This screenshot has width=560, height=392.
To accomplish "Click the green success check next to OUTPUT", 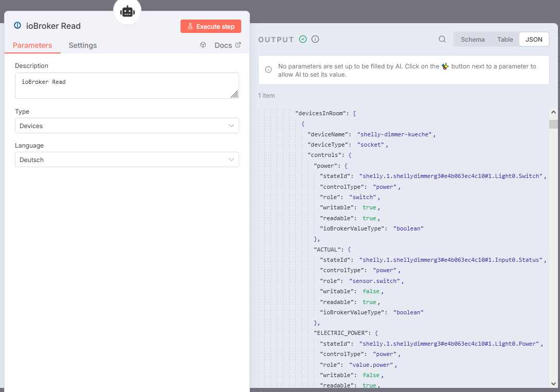I will coord(303,39).
